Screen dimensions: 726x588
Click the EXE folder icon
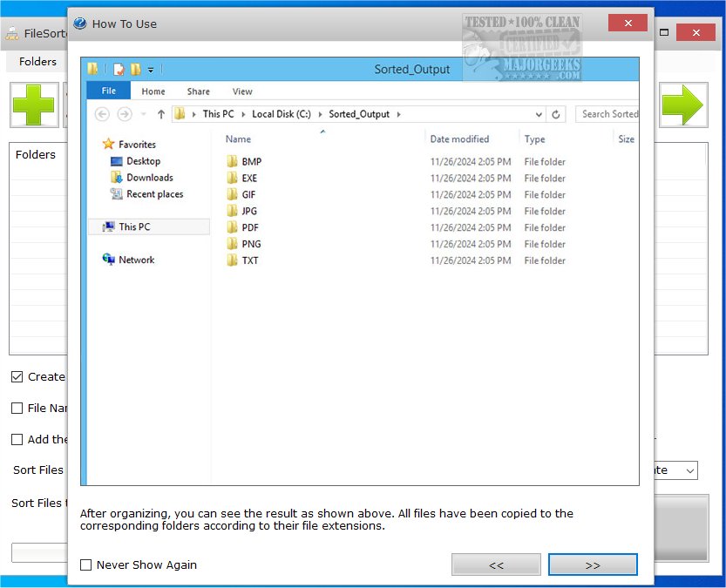[232, 178]
